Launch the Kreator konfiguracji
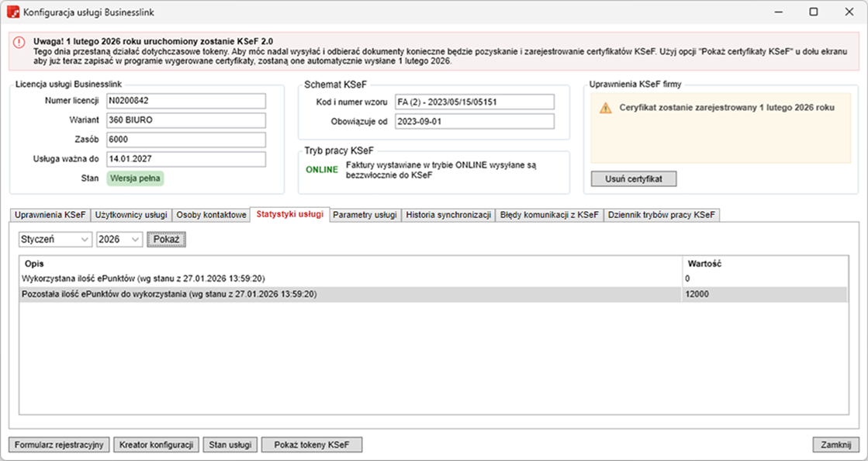This screenshot has width=868, height=461. 156,445
